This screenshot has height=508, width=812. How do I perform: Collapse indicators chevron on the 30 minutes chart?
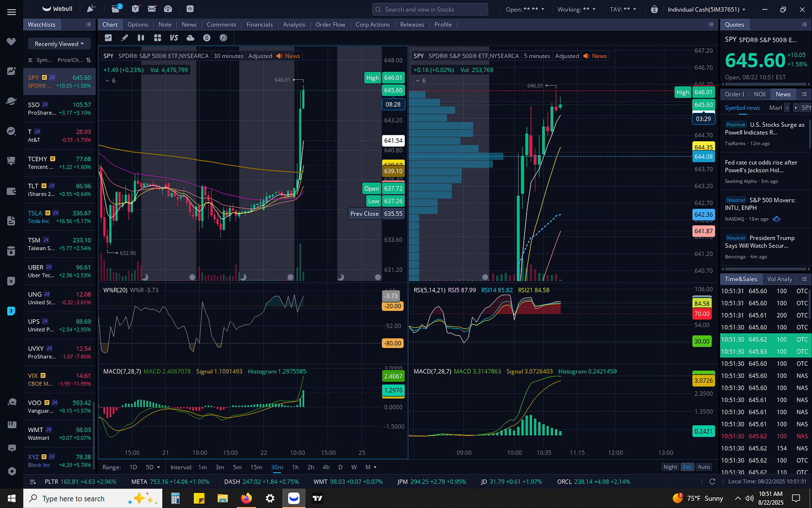(x=107, y=81)
